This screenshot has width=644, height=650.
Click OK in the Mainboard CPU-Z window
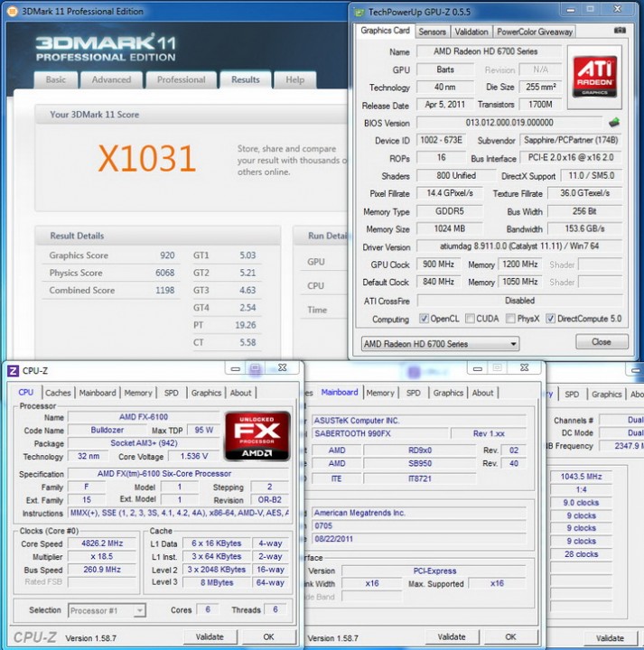pos(510,636)
